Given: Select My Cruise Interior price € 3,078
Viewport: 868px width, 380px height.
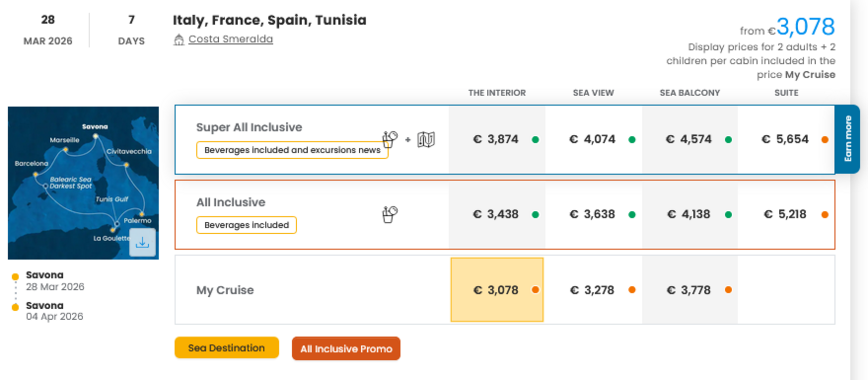Looking at the screenshot, I should pos(496,290).
